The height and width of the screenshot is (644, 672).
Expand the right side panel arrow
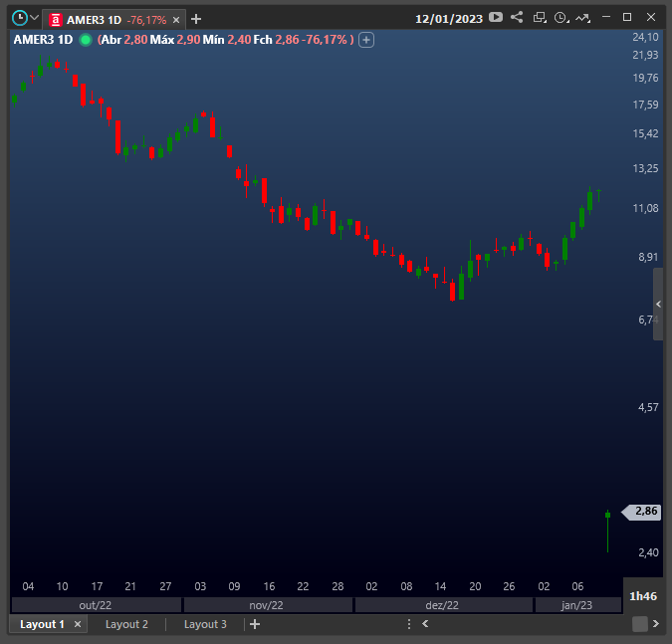point(658,304)
